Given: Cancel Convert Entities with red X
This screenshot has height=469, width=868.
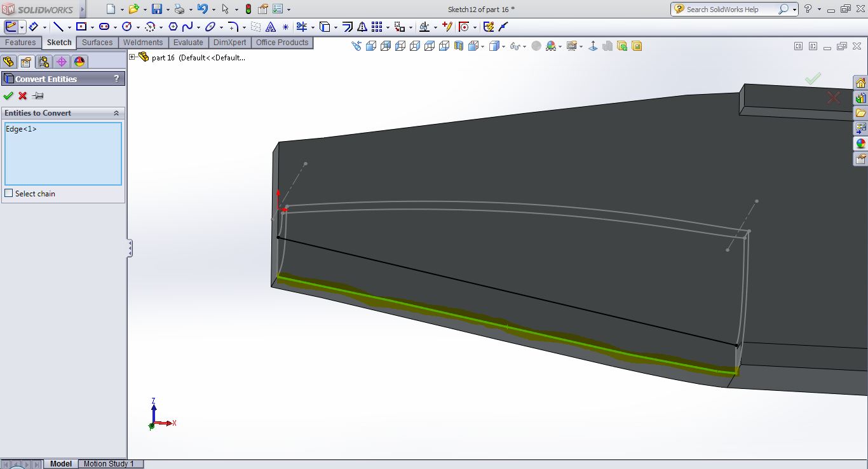Looking at the screenshot, I should click(23, 96).
